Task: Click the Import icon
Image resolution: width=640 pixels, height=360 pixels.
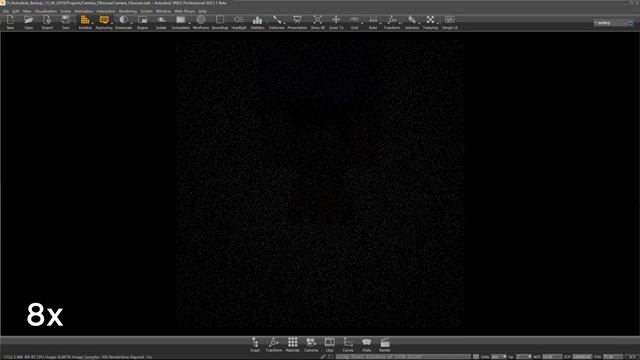Action: [x=47, y=22]
